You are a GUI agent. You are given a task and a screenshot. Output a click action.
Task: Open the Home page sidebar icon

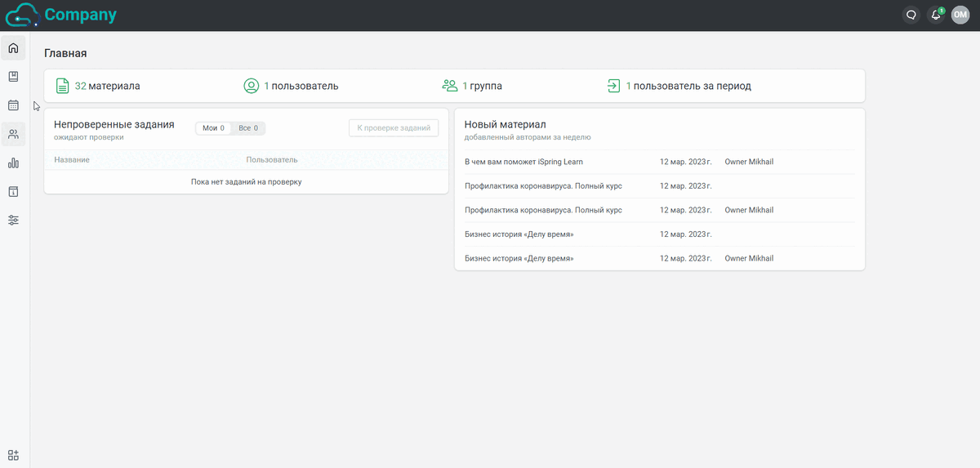13,48
